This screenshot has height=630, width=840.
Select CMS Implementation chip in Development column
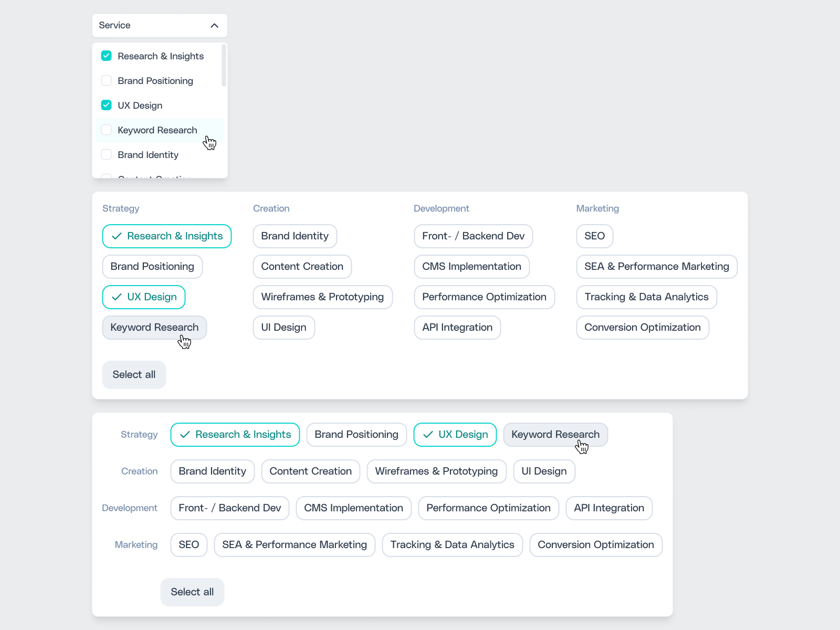tap(472, 267)
